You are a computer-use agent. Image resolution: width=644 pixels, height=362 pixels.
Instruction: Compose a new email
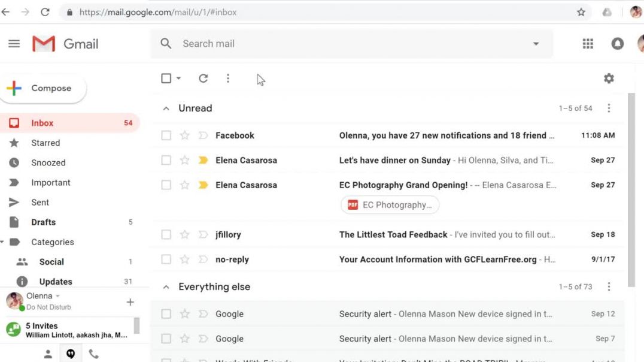coord(43,88)
